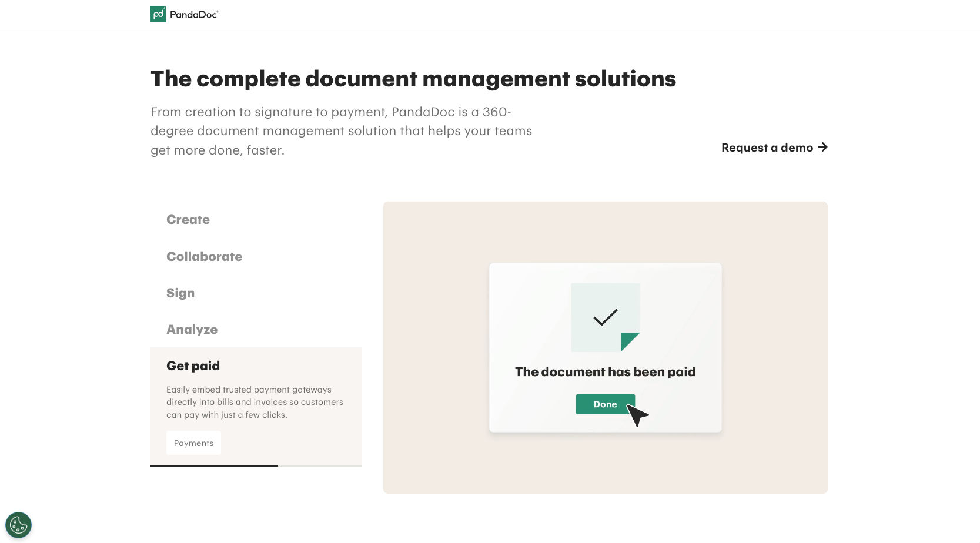
Task: Click the arrow next to Request a demo
Action: [822, 148]
